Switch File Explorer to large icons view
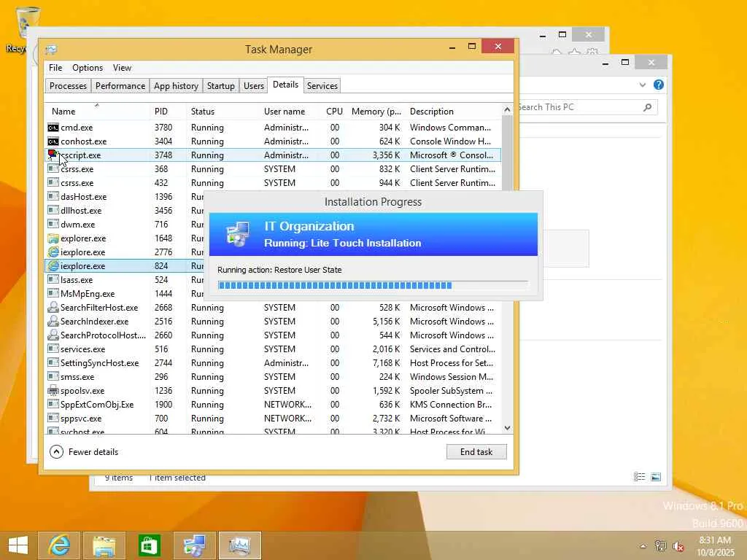Image resolution: width=747 pixels, height=560 pixels. pos(656,477)
